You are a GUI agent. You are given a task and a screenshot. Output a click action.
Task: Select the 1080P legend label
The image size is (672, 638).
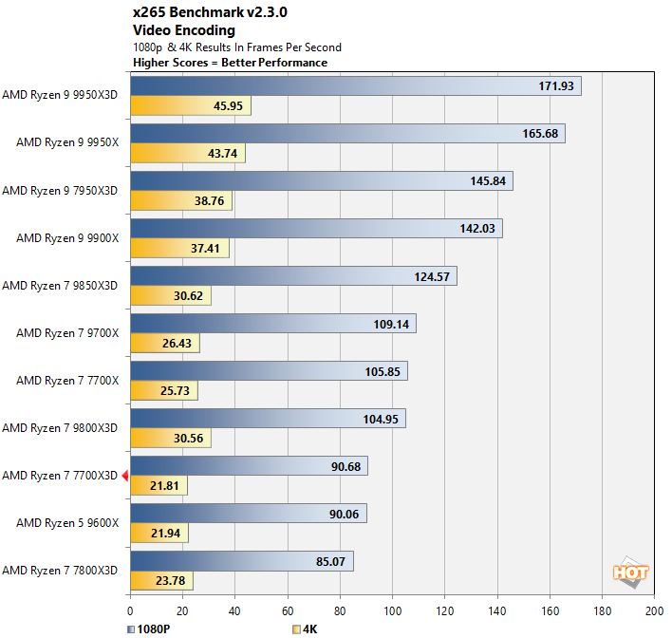[154, 629]
